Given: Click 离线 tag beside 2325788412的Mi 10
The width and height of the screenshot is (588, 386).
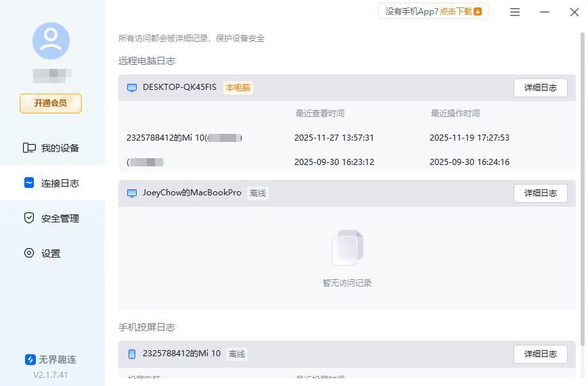Looking at the screenshot, I should (x=237, y=354).
